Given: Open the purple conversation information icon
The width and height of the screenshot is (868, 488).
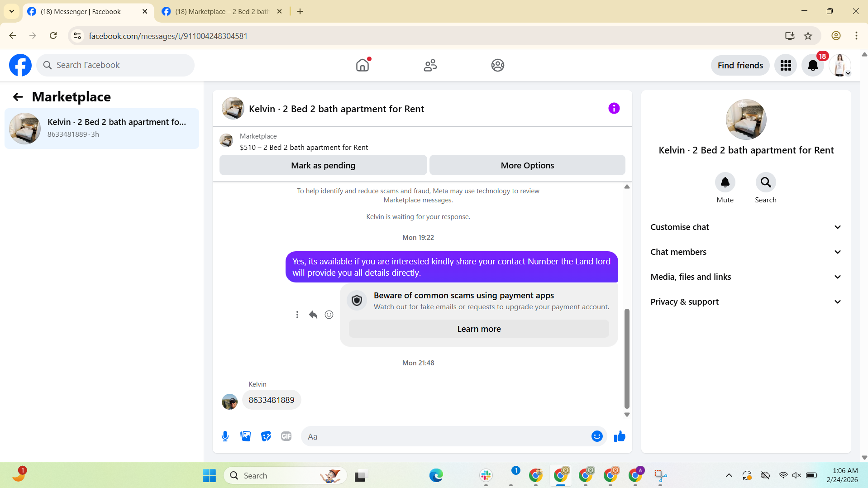Looking at the screenshot, I should 614,108.
